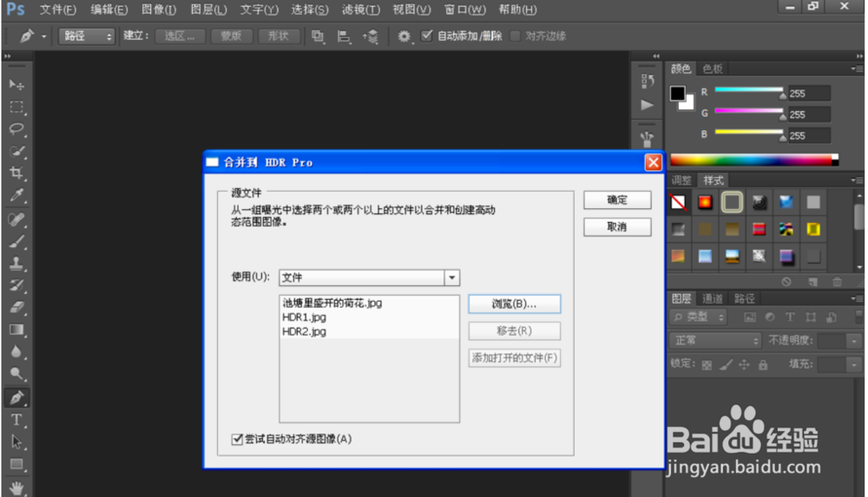Open the path mode dropdown

click(86, 36)
